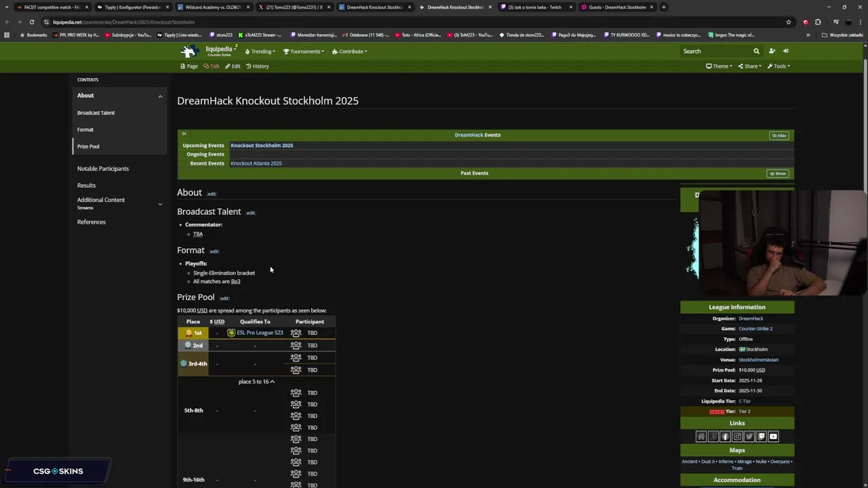The image size is (868, 488).
Task: Open the Knockout Atlanta 2025 link
Action: point(256,163)
